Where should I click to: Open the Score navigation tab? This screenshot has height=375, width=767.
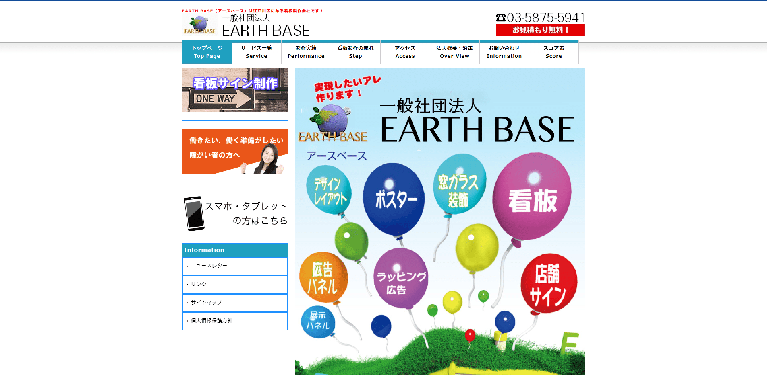553,52
